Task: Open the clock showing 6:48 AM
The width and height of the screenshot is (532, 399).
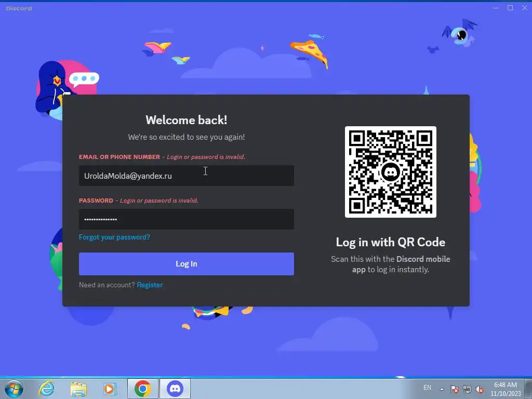Action: click(x=506, y=389)
